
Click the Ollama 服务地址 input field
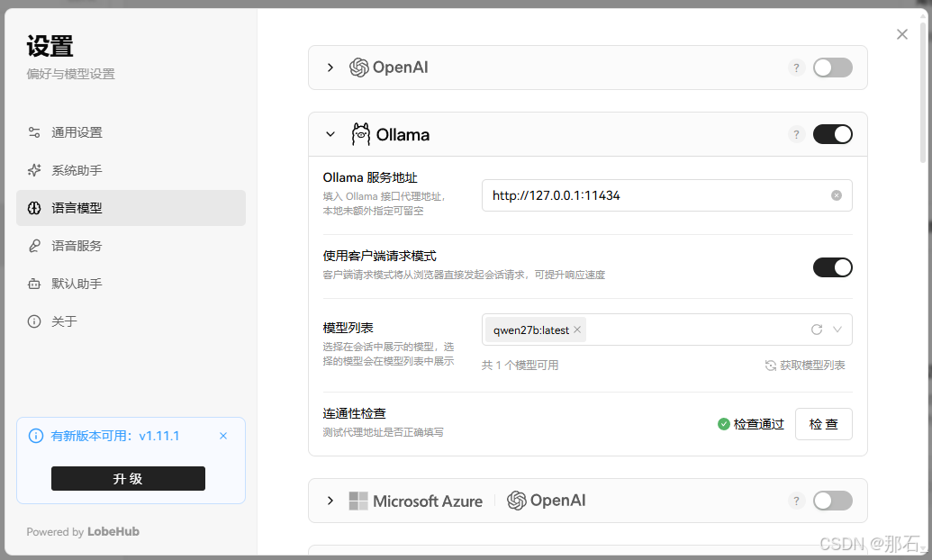pos(667,195)
